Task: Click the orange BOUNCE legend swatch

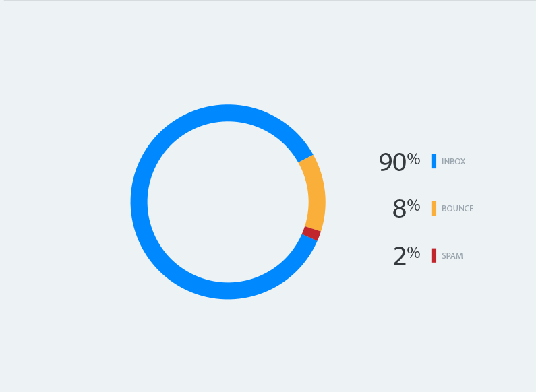Action: point(434,208)
